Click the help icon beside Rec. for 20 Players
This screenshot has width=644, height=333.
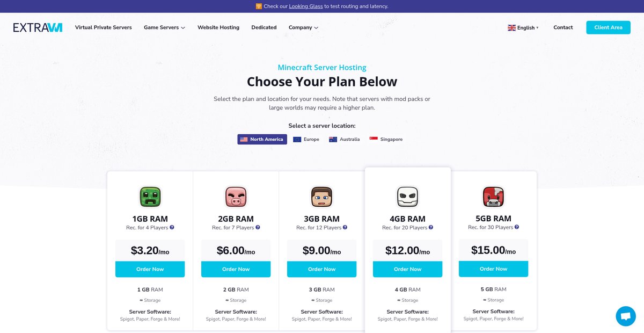coord(430,227)
